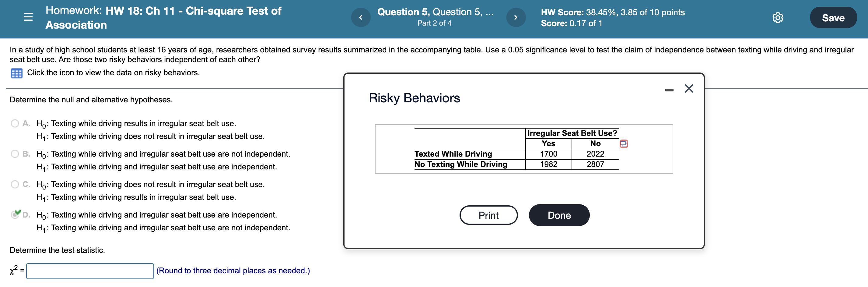Viewport: 868px width, 287px height.
Task: Click the Print button in the dialog
Action: point(488,215)
